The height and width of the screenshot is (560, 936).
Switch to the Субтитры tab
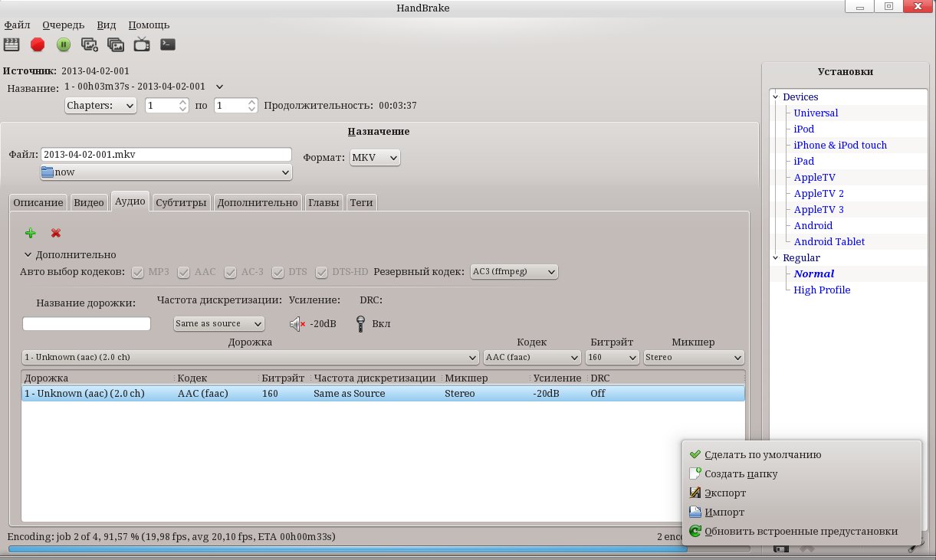[x=181, y=203]
